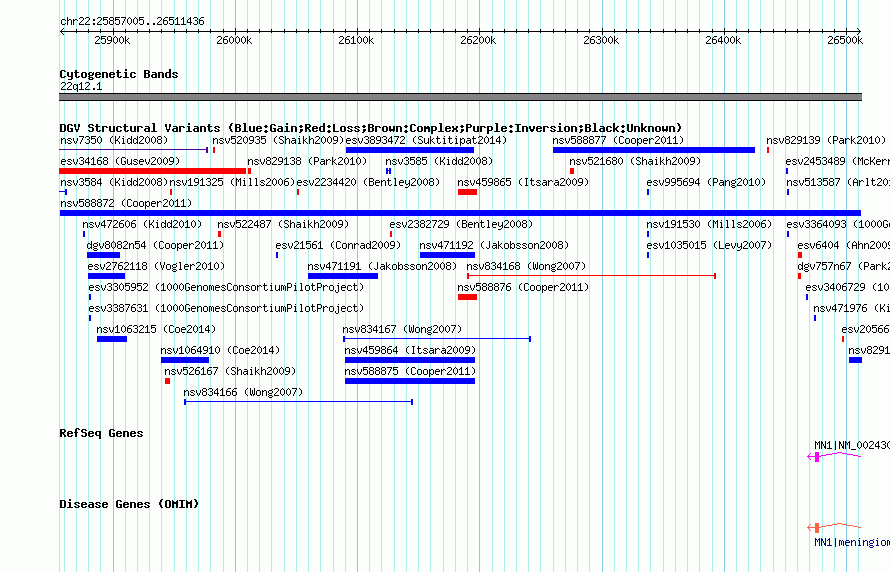The width and height of the screenshot is (890, 572).
Task: Click the nsv834166 (Wong2007) blue span line
Action: 299,402
